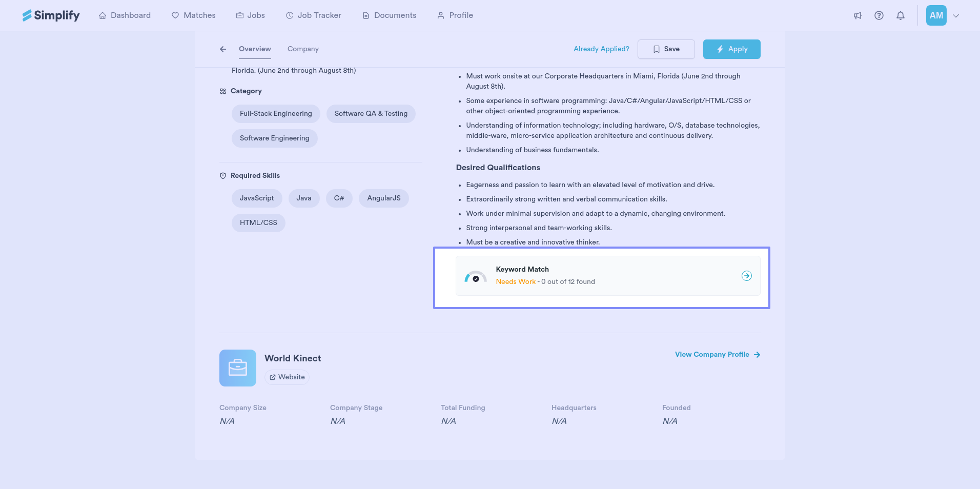This screenshot has width=980, height=489.
Task: Open the Dashboard menu item
Action: pos(125,15)
